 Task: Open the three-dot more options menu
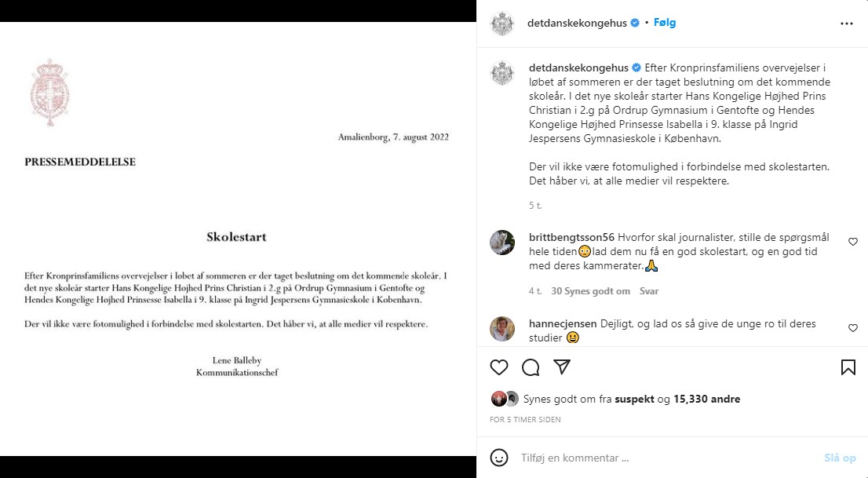point(846,24)
